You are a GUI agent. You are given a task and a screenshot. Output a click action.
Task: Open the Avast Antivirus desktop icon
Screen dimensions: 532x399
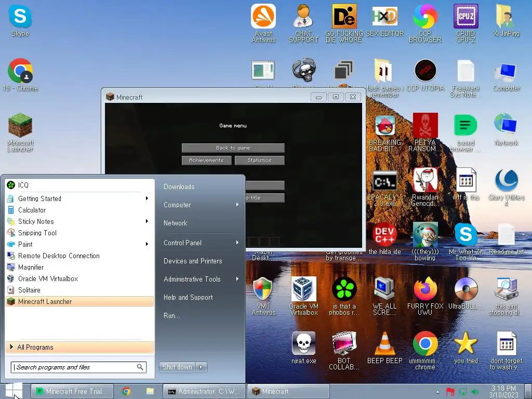pos(263,23)
